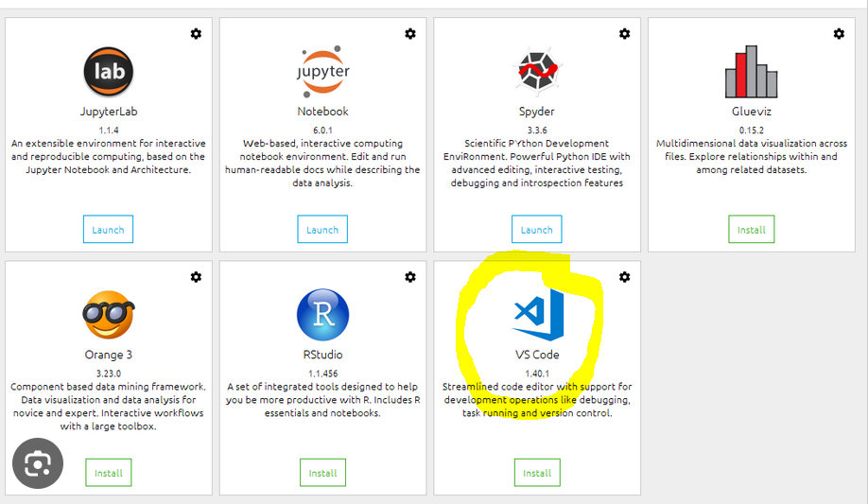Click JupyterLab version 1.1.4
Viewport: 868px width, 504px height.
109,130
